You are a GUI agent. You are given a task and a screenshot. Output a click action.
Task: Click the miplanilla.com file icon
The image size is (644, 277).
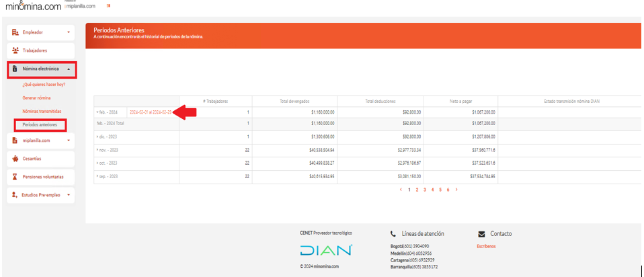click(x=15, y=141)
